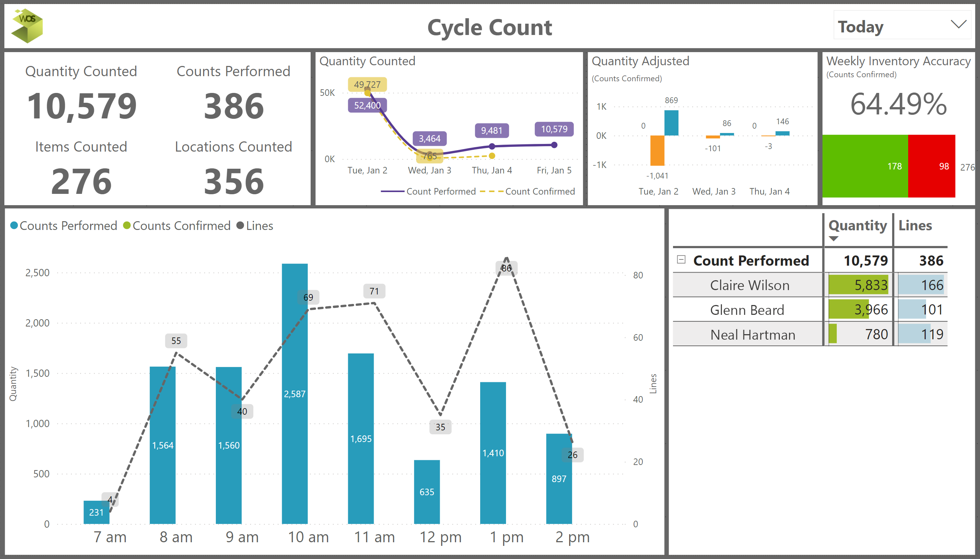Sort table by Lines column header
Screen dimensions: 980x559
pos(915,226)
